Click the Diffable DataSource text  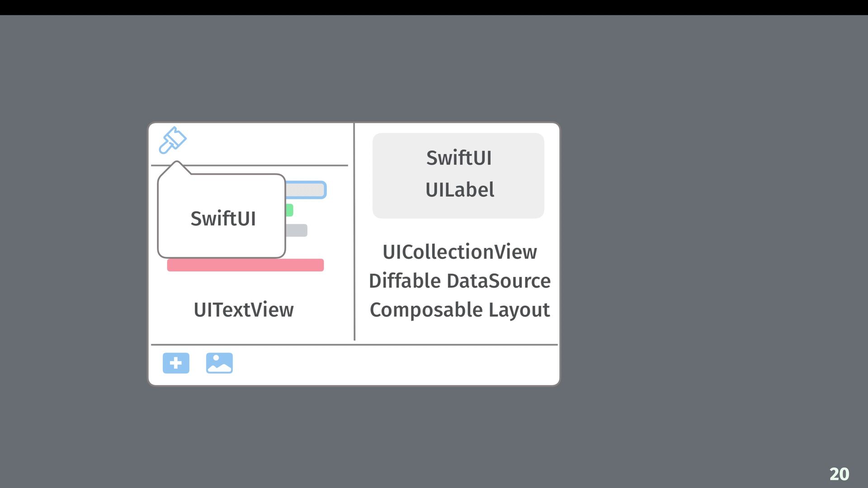(460, 281)
